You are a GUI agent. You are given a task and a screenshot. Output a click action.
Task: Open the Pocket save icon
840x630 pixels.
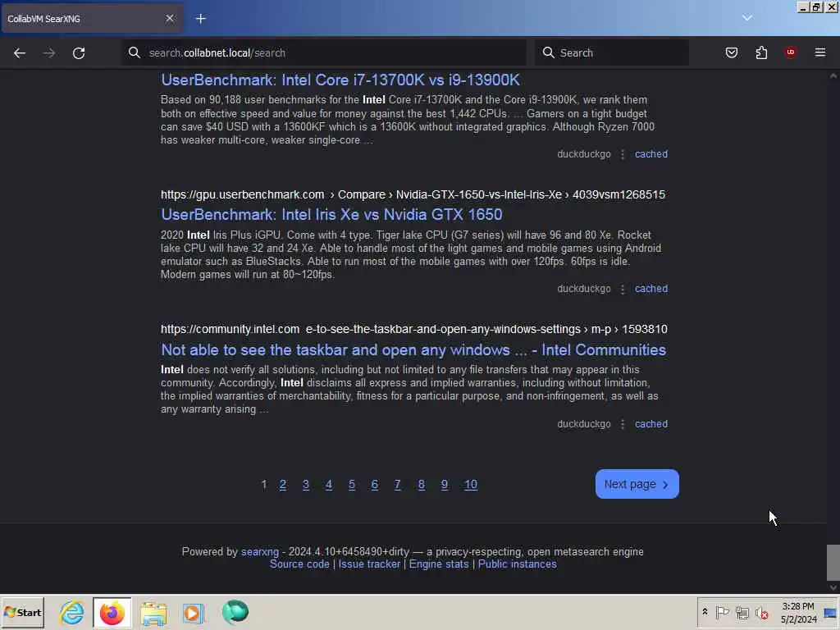(731, 52)
